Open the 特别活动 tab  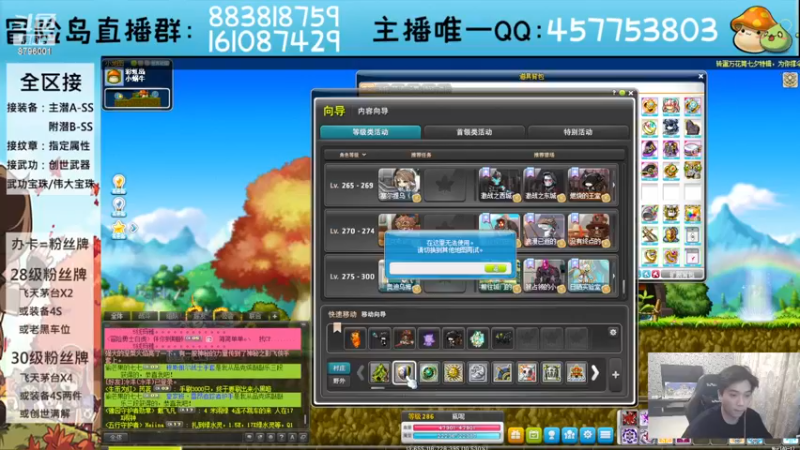[x=578, y=132]
